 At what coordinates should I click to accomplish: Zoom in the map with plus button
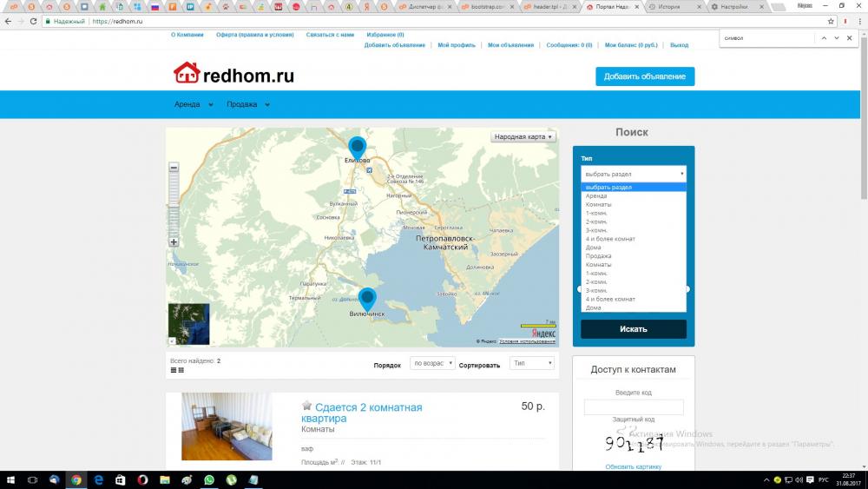[x=174, y=242]
